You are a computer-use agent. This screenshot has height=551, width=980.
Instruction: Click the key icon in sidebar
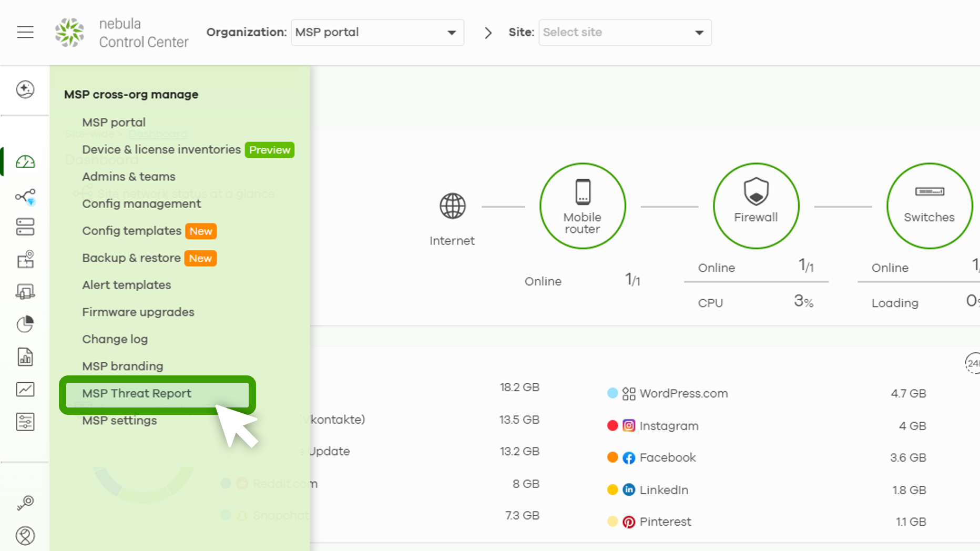click(25, 503)
